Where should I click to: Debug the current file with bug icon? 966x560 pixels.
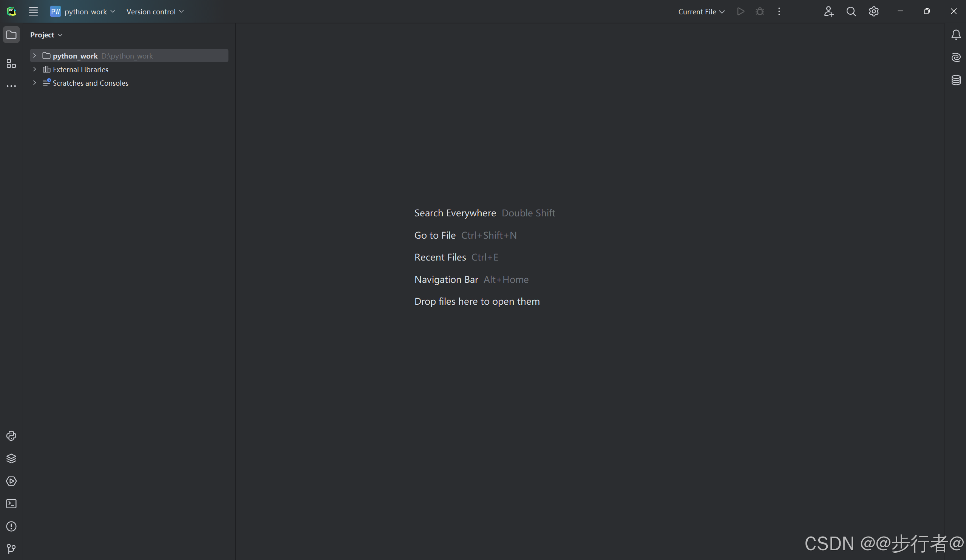760,11
